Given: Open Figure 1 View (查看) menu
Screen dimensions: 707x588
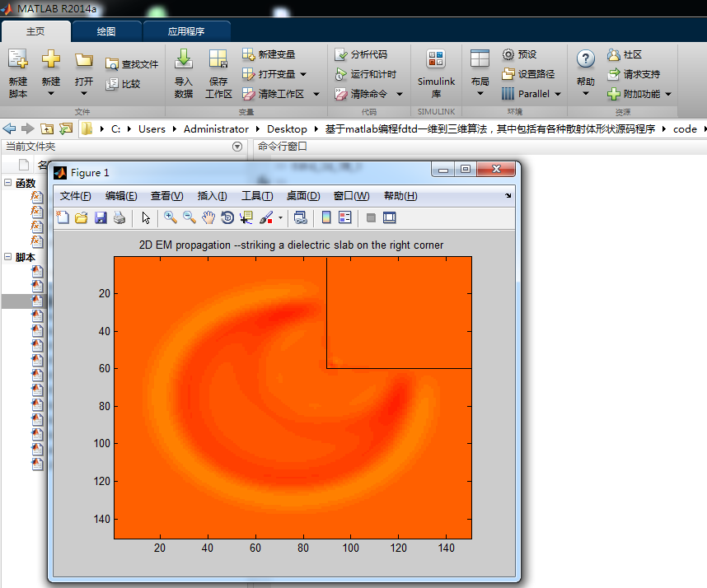Looking at the screenshot, I should coord(166,196).
